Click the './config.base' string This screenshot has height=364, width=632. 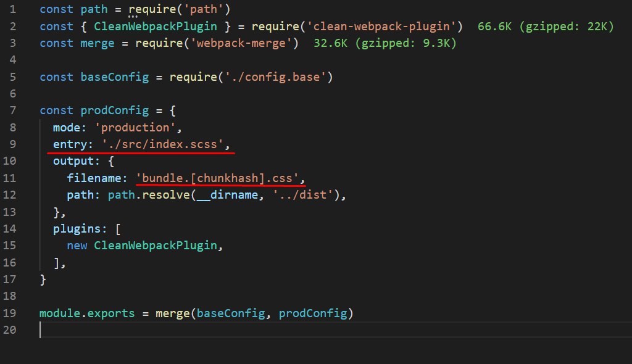click(x=275, y=77)
